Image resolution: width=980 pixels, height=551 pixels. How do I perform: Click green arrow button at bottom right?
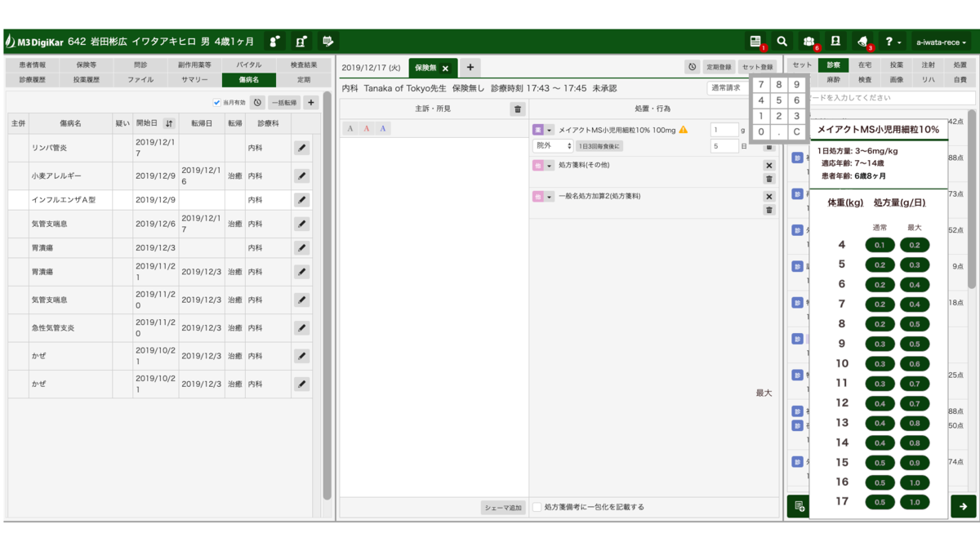pos(963,506)
